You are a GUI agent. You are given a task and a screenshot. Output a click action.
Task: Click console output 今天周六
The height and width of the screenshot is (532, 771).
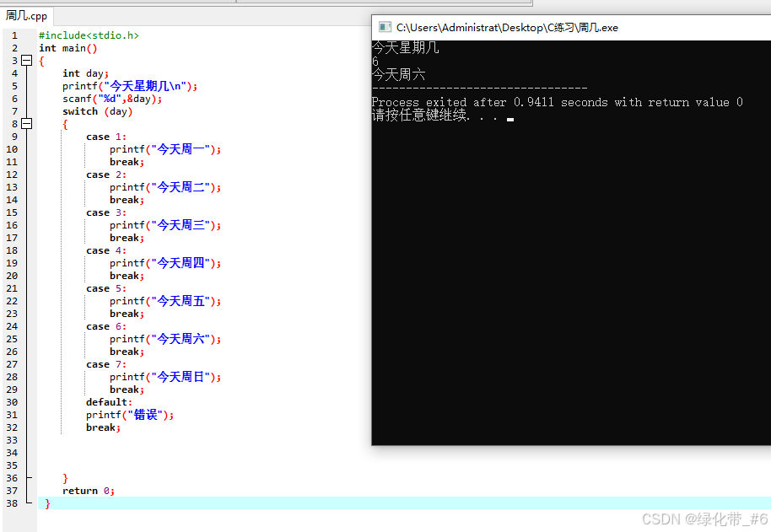[399, 75]
